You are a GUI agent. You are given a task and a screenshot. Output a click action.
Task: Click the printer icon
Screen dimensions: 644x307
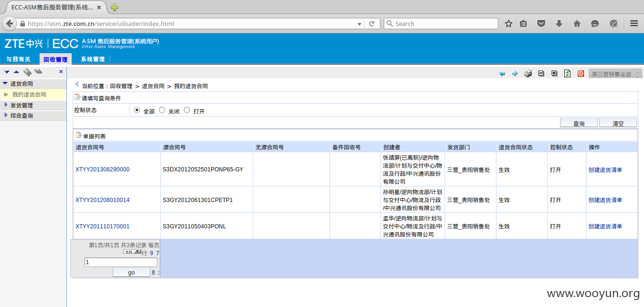coord(528,74)
